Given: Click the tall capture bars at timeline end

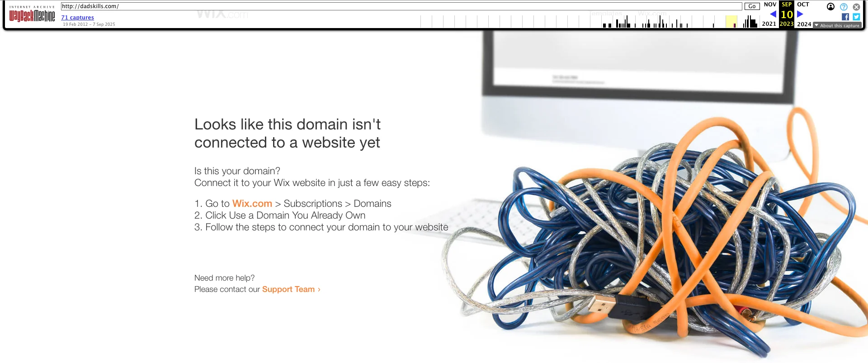Looking at the screenshot, I should 750,21.
